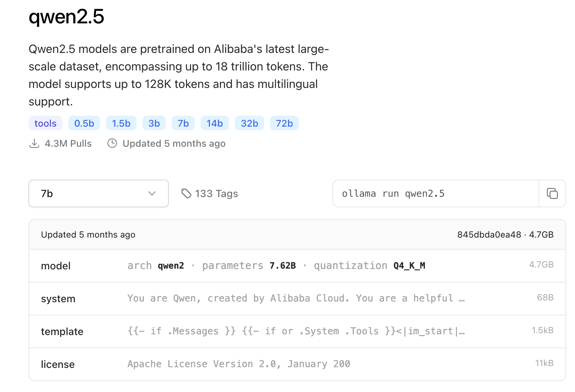The width and height of the screenshot is (575, 392).
Task: Choose the 0.5b size tag
Action: point(84,123)
